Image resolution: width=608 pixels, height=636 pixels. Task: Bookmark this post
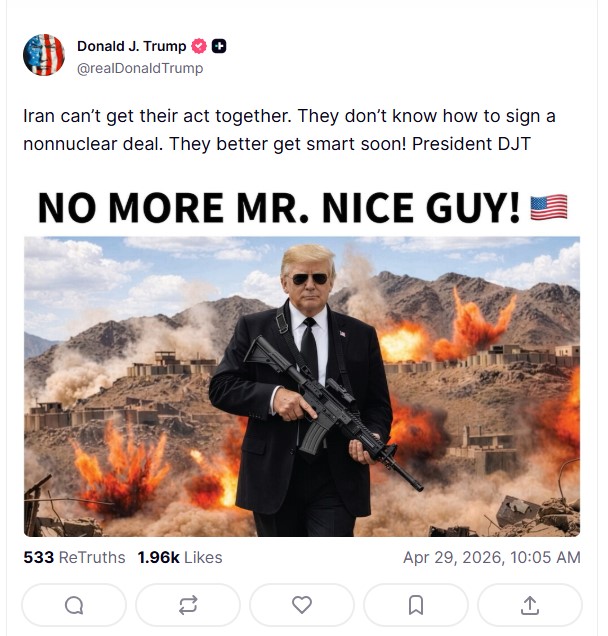pos(416,604)
